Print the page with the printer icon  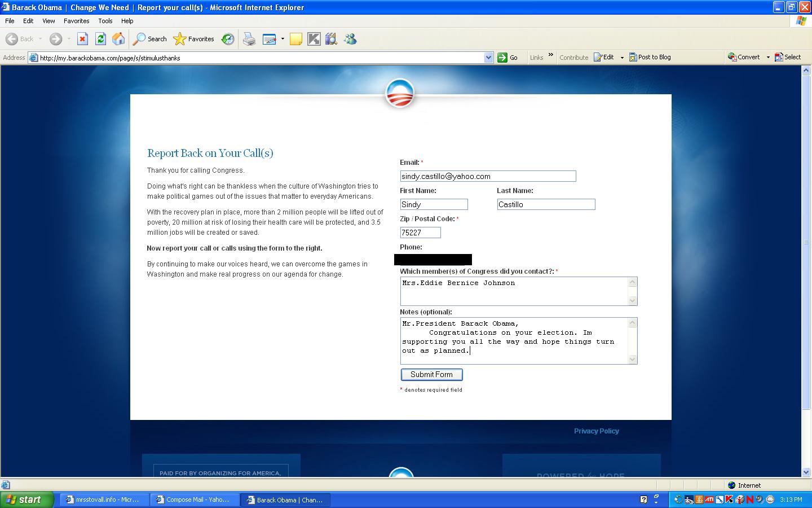249,39
